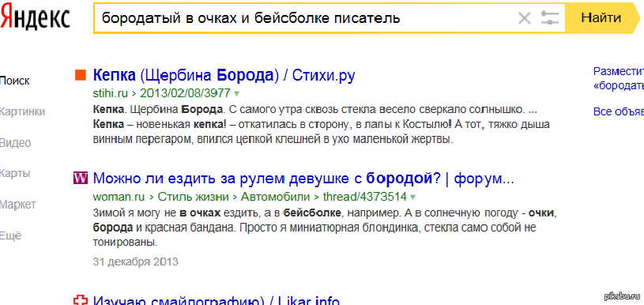Click the Найти search button
The image size is (644, 305).
[601, 18]
